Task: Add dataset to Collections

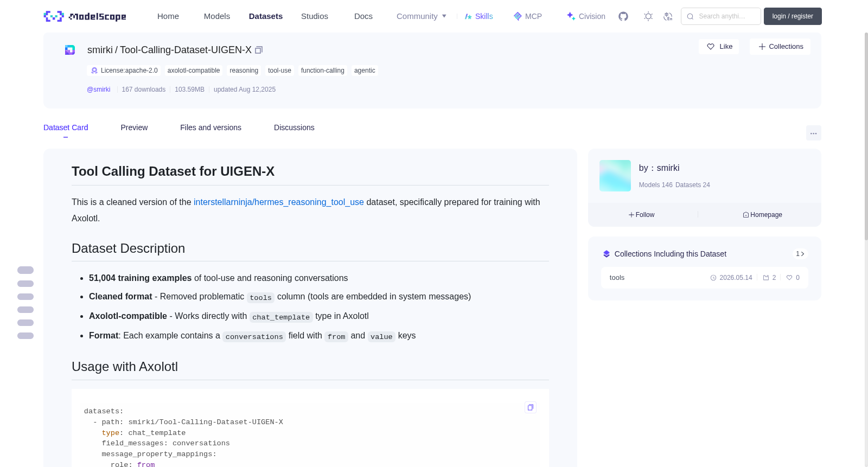Action: pos(780,47)
